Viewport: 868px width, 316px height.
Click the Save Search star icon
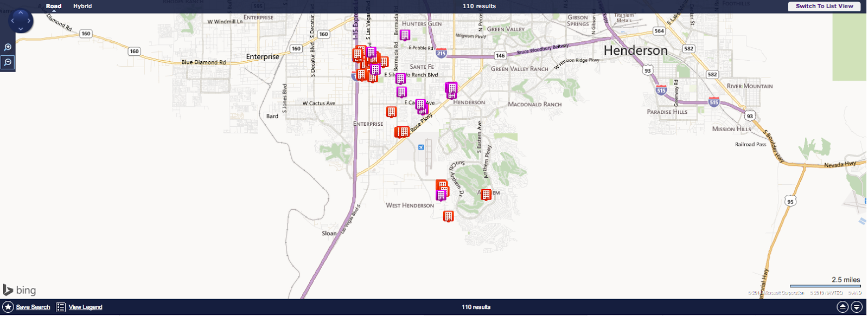click(x=8, y=307)
